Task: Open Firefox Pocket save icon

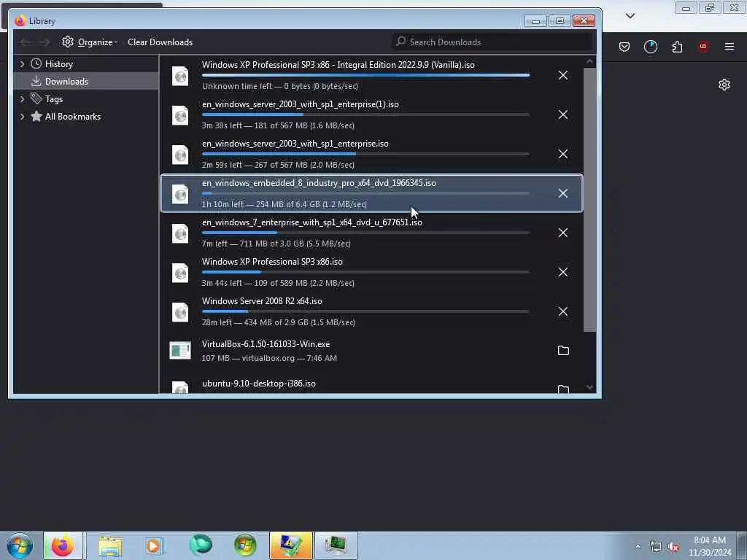Action: 624,47
